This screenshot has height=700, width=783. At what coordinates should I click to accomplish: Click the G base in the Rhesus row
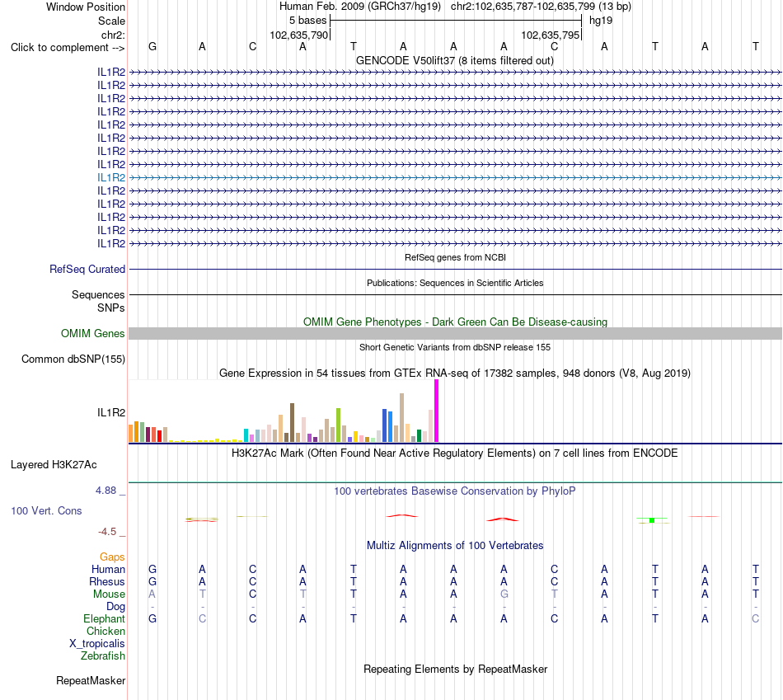(152, 581)
